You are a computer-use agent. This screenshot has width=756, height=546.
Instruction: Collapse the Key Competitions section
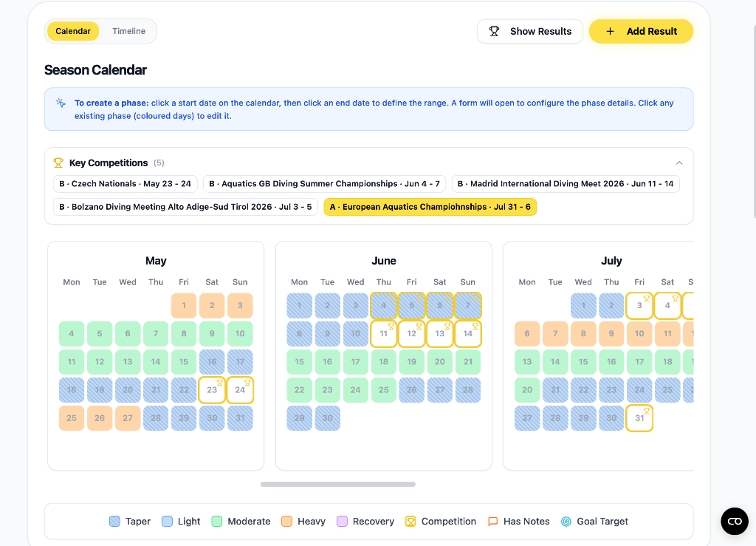point(679,163)
